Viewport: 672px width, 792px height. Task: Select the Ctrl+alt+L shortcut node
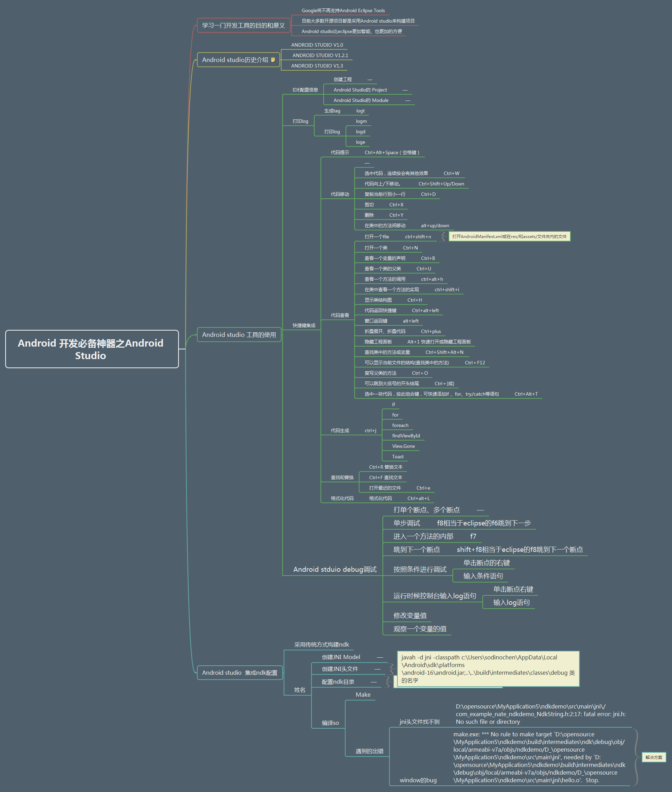click(x=418, y=498)
